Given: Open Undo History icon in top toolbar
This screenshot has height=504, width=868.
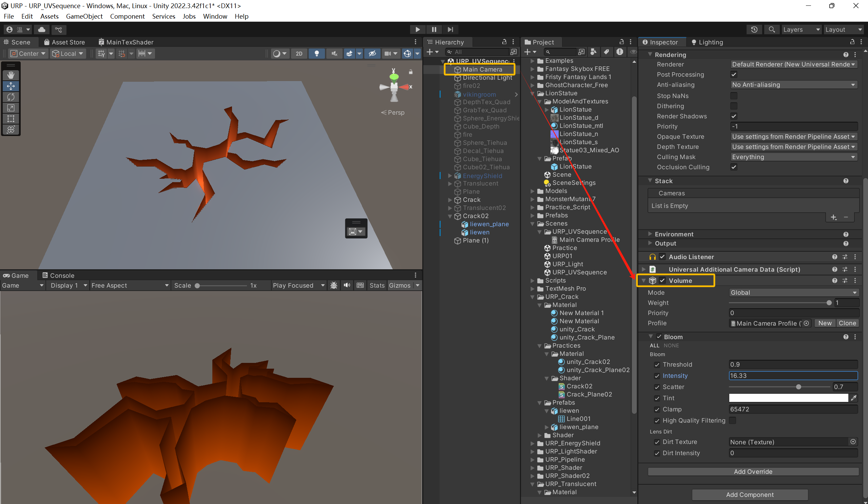Looking at the screenshot, I should click(x=754, y=30).
